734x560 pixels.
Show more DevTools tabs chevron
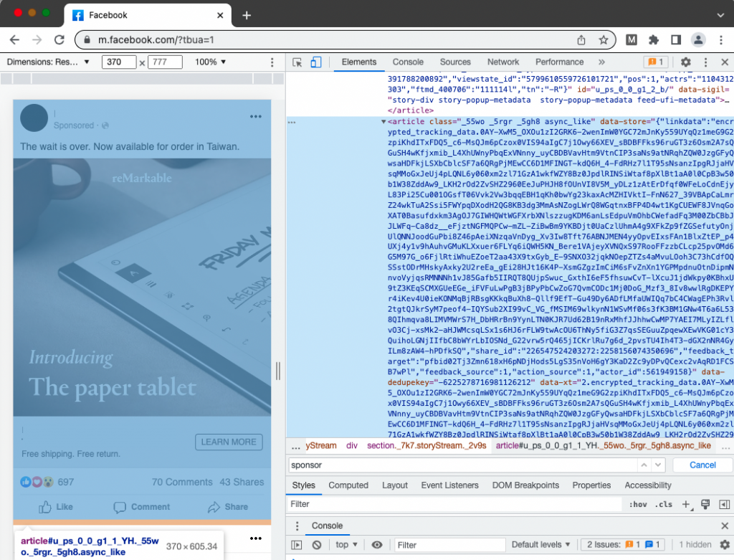(601, 62)
